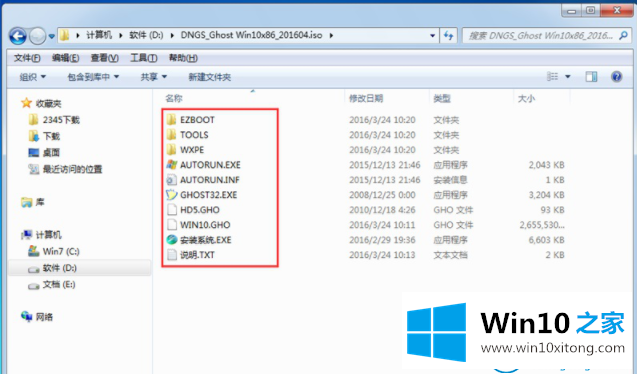Sort by the 名称 column header

(174, 98)
